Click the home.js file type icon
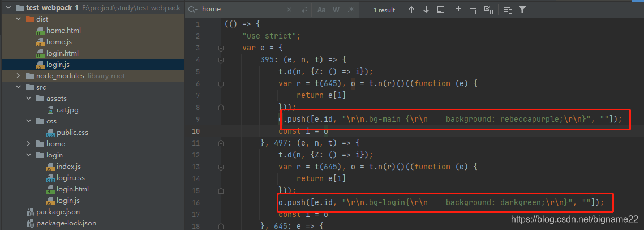Image resolution: width=644 pixels, height=230 pixels. coord(40,42)
